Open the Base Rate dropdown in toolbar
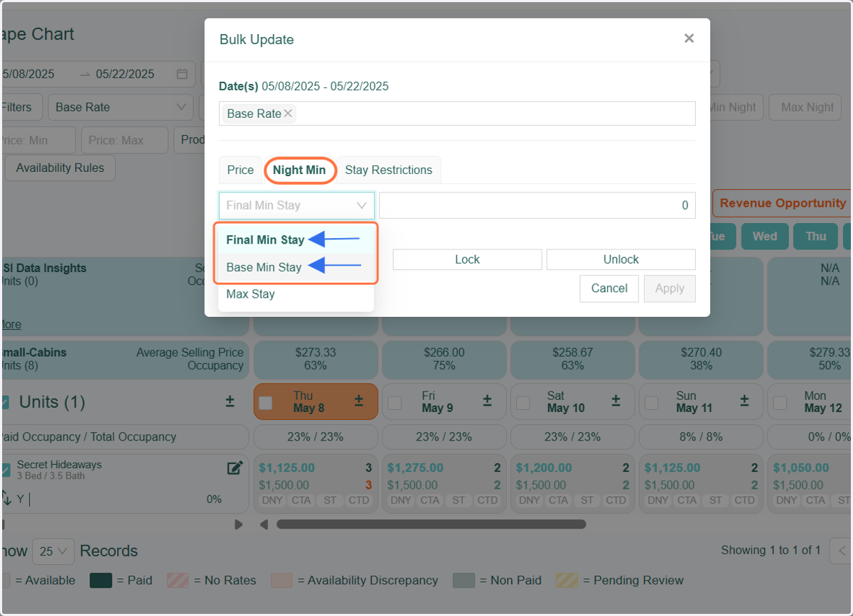Screen dimensions: 853x616 pyautogui.click(x=121, y=107)
